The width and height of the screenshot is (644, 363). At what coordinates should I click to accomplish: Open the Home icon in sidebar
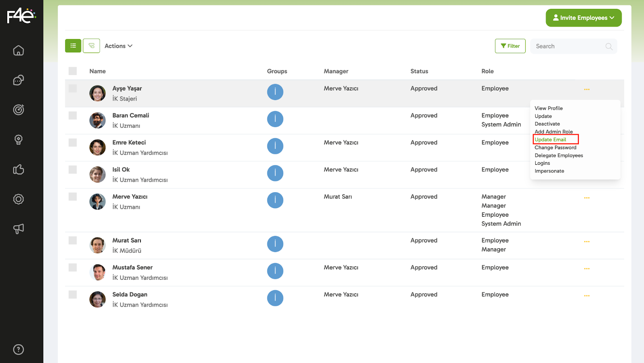pyautogui.click(x=19, y=51)
